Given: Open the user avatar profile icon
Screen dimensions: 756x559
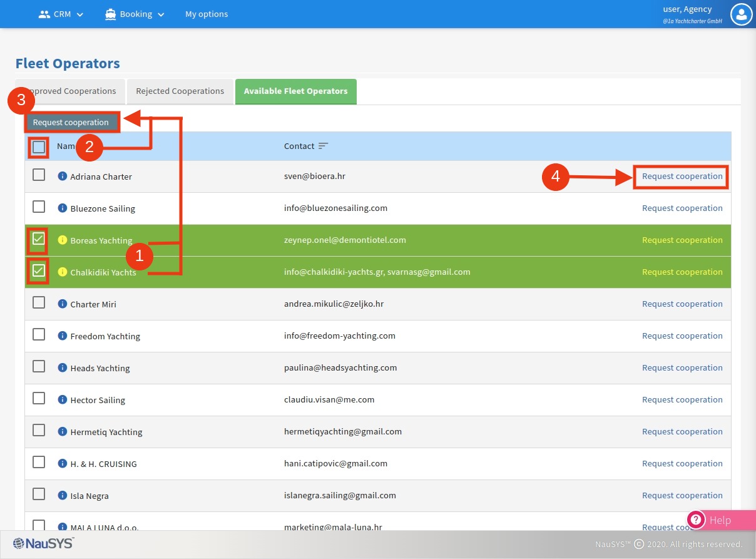Looking at the screenshot, I should [x=741, y=14].
